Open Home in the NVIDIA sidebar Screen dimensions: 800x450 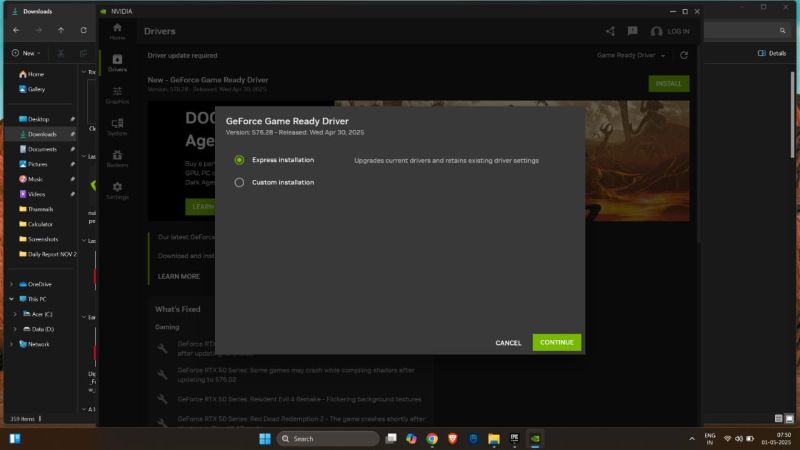point(117,31)
